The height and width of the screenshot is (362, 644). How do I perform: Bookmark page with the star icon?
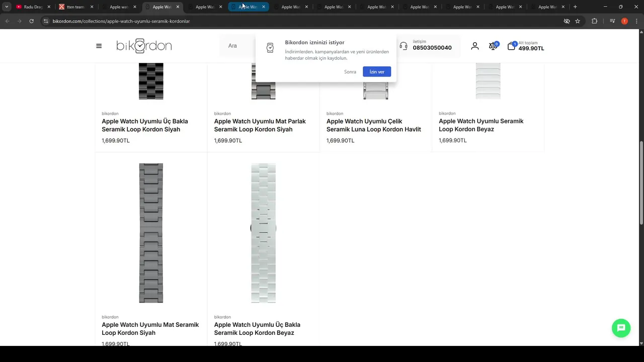pyautogui.click(x=578, y=21)
